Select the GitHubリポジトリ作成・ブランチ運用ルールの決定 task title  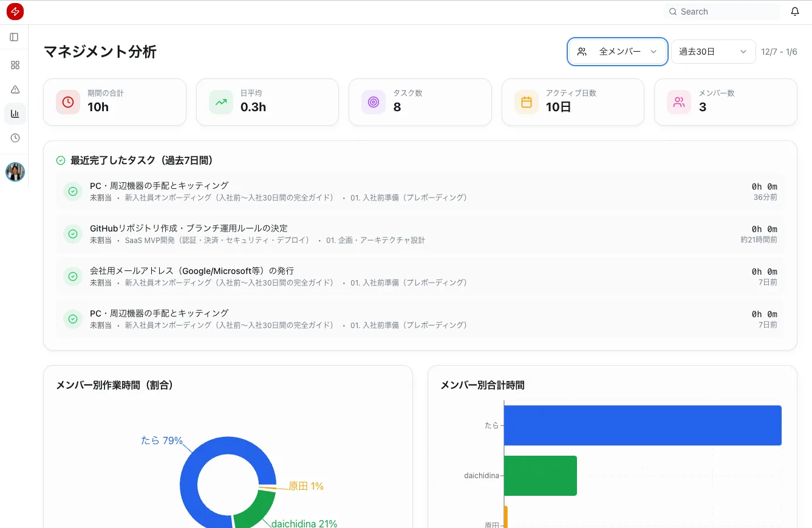pyautogui.click(x=189, y=228)
